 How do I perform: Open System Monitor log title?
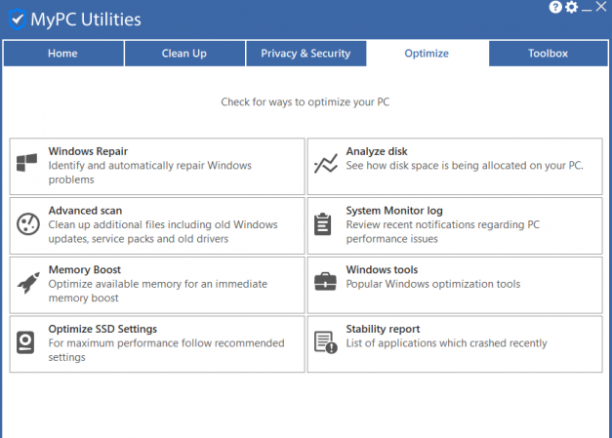tap(394, 210)
